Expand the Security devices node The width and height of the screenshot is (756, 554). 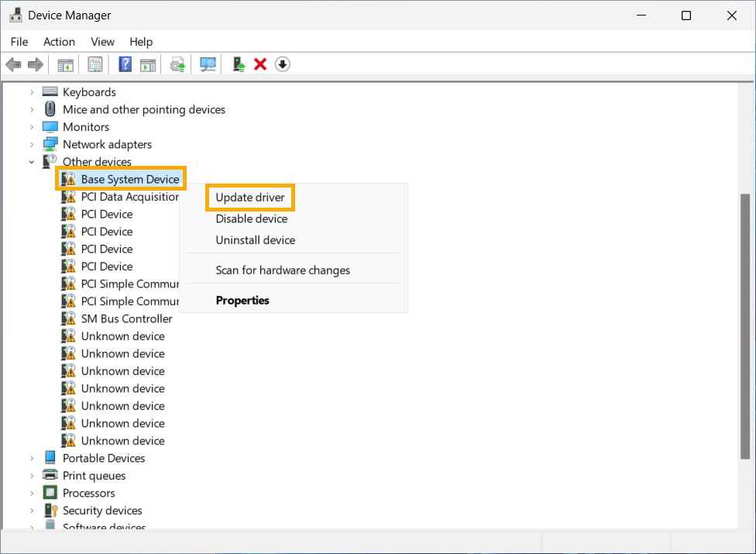click(32, 510)
